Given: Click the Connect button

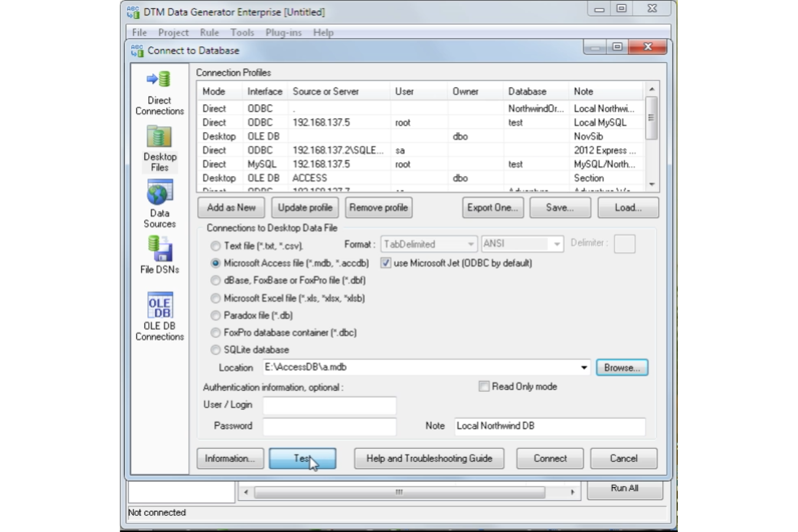Looking at the screenshot, I should click(550, 459).
